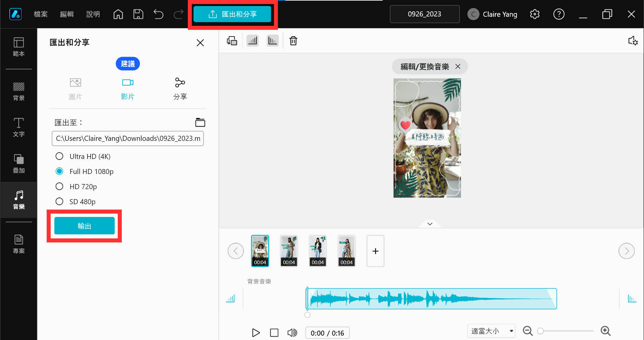Open folder browser for export path
This screenshot has height=340, width=644.
coord(200,122)
